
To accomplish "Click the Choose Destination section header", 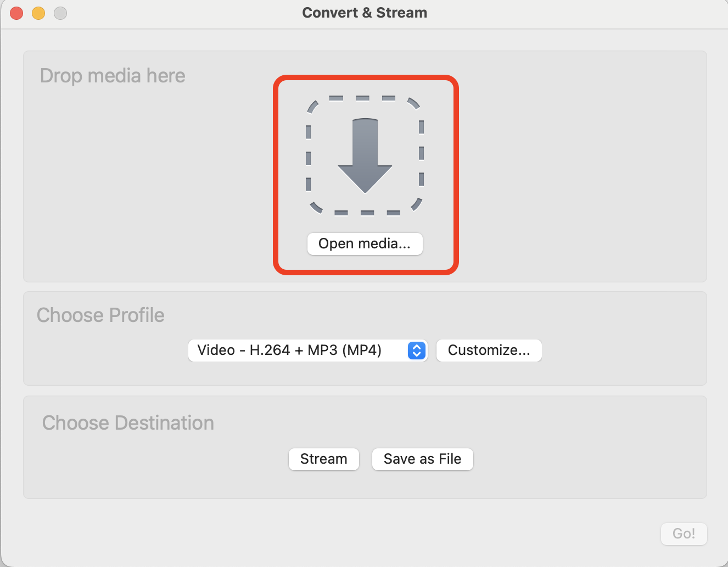I will [x=128, y=423].
